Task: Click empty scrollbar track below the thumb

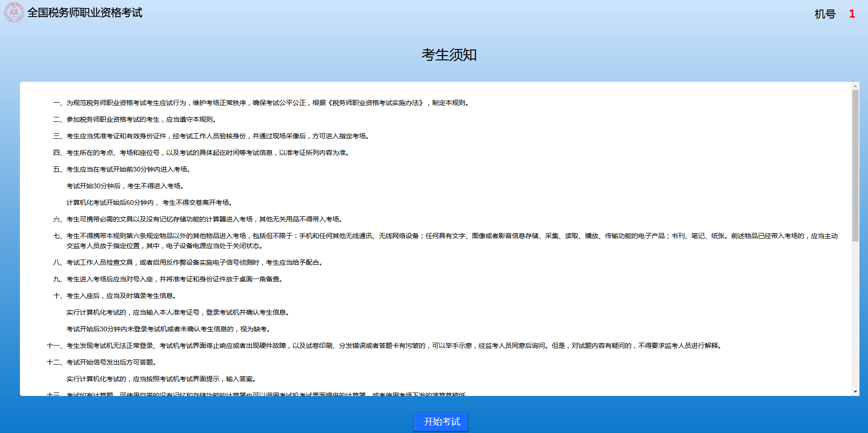Action: (x=855, y=314)
